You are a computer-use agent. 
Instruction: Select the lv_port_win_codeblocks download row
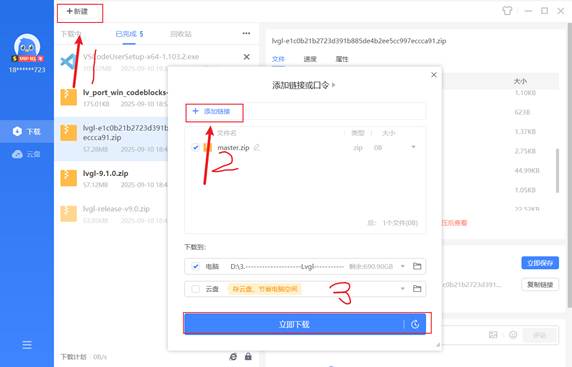click(x=114, y=98)
